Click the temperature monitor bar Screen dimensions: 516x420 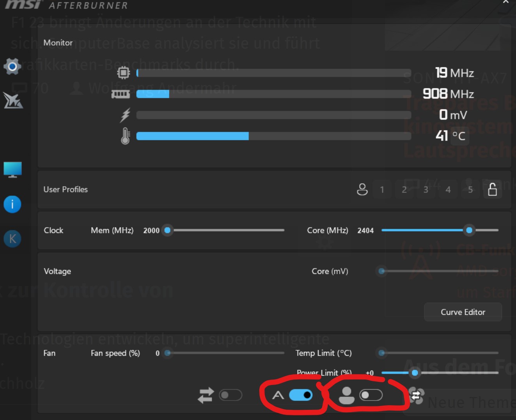[274, 136]
